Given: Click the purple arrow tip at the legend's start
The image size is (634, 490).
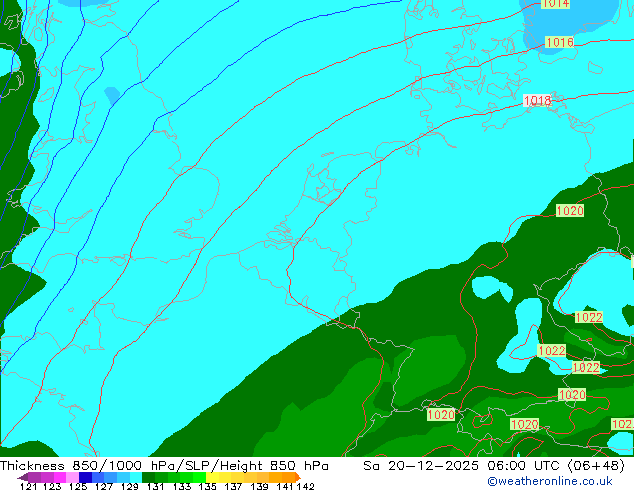Looking at the screenshot, I should tap(23, 477).
